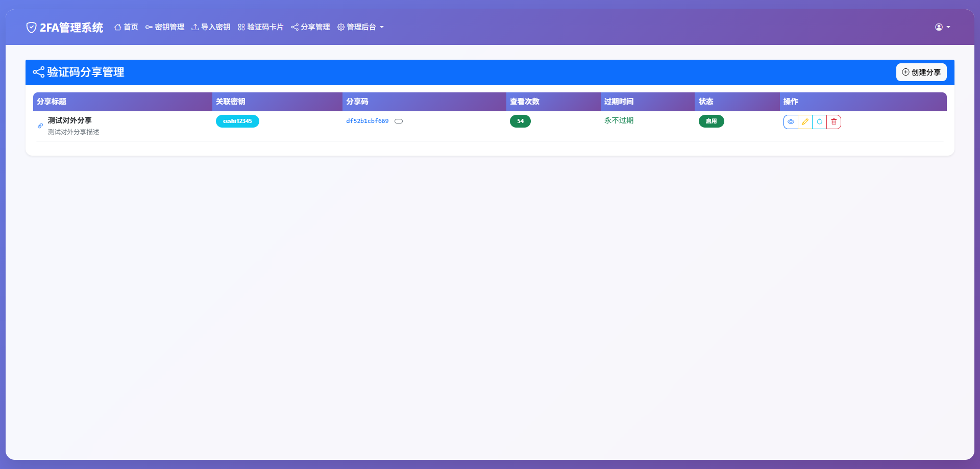Click the share icon in the 验证码分享管理 header

click(38, 72)
